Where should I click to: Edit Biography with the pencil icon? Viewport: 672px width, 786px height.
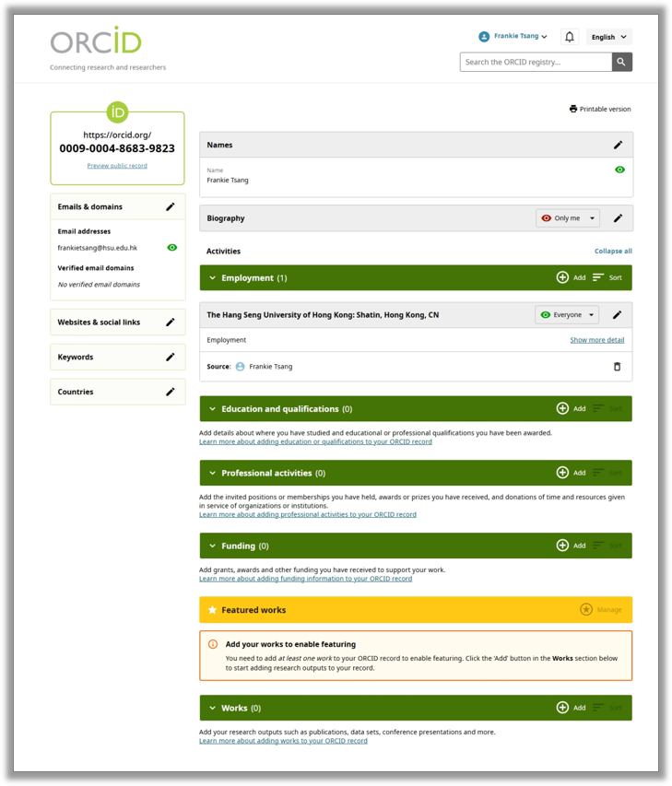[x=618, y=218]
